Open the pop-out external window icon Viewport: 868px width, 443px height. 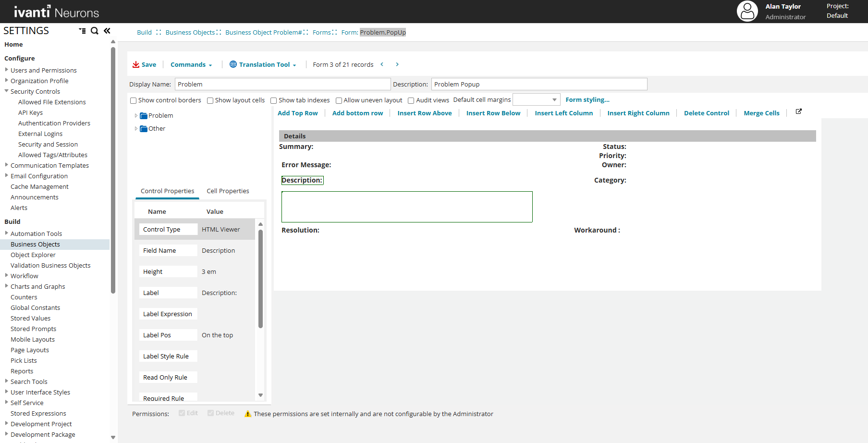(798, 111)
